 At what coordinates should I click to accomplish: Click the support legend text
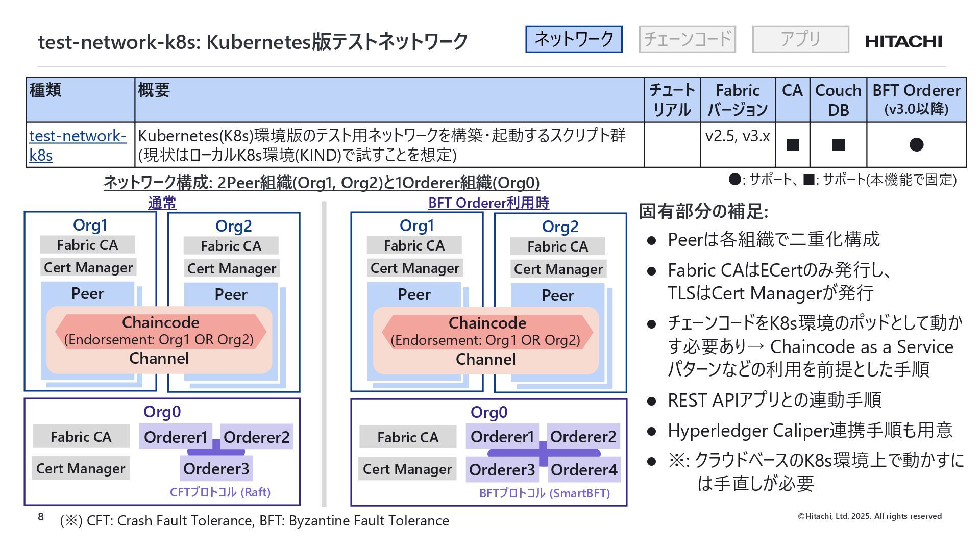842,180
